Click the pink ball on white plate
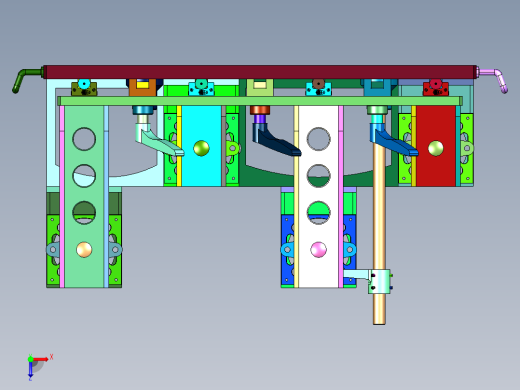The image size is (520, 390). [x=319, y=250]
